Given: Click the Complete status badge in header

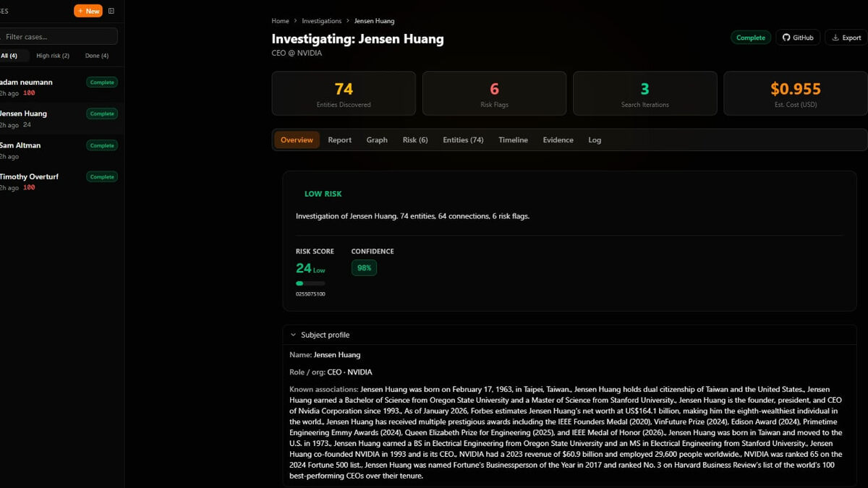Looking at the screenshot, I should (x=751, y=38).
